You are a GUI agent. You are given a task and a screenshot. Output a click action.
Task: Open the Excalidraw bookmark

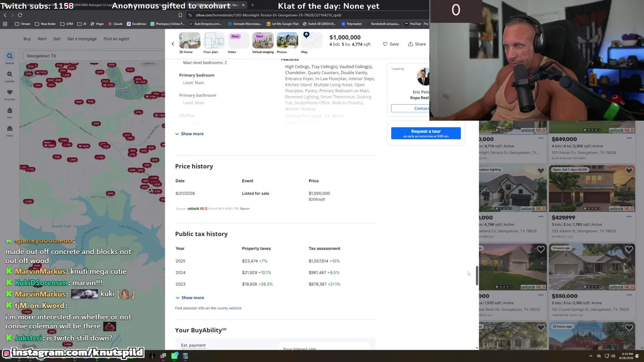coord(136,24)
